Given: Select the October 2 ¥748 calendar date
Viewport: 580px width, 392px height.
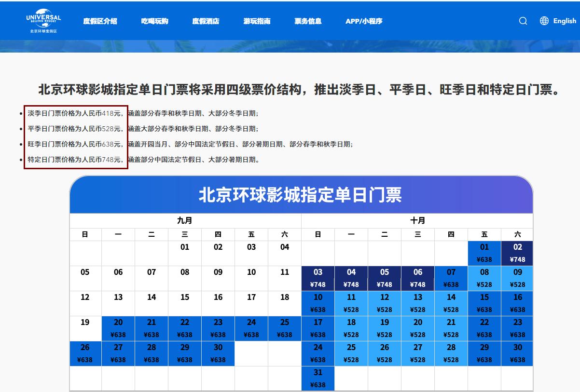Looking at the screenshot, I should 517,252.
